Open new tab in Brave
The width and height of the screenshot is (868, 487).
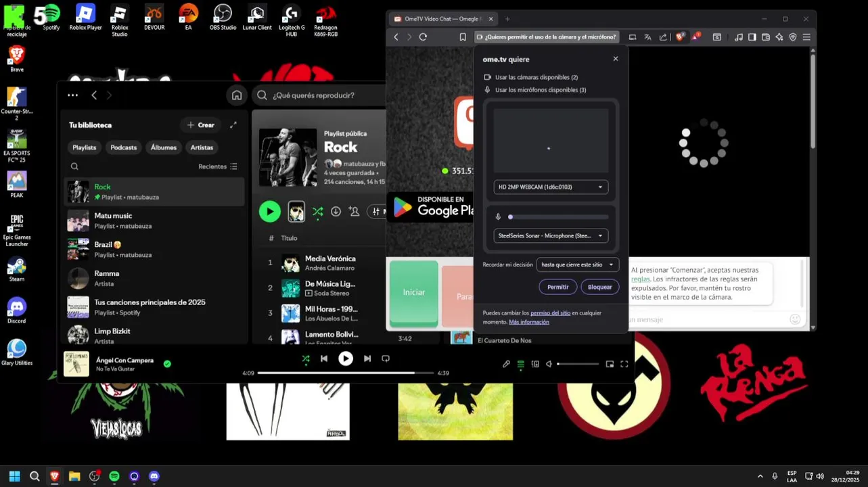[507, 19]
